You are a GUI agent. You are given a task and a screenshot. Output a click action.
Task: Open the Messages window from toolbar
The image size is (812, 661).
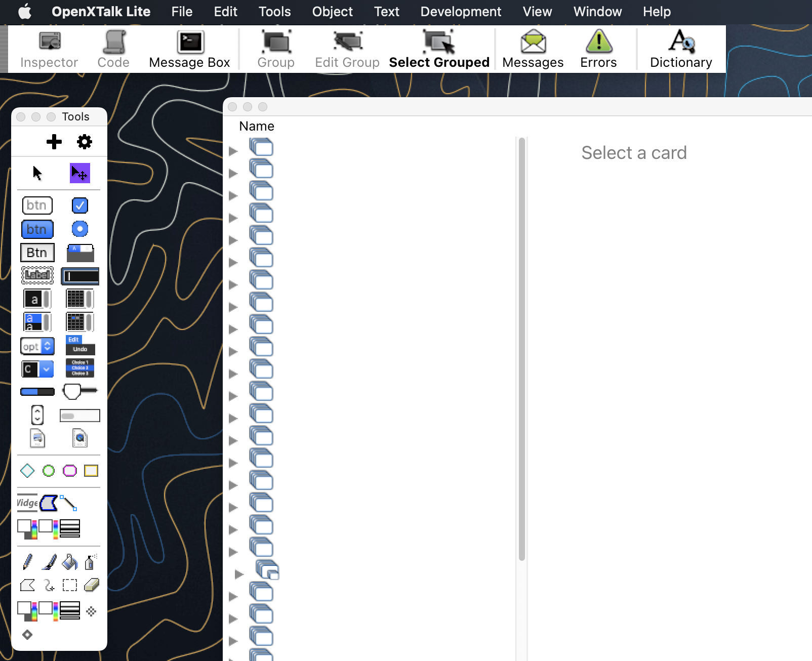(x=533, y=49)
